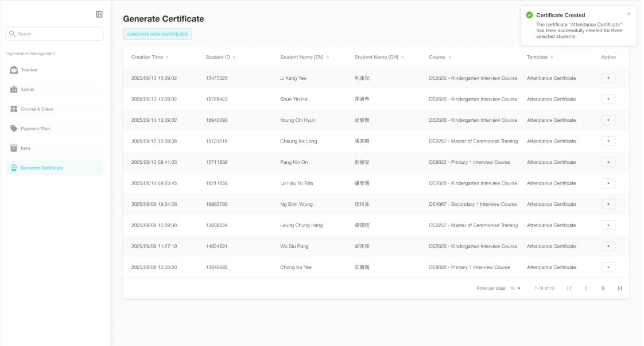Click the Generate Certificate ribbon icon

click(13, 168)
